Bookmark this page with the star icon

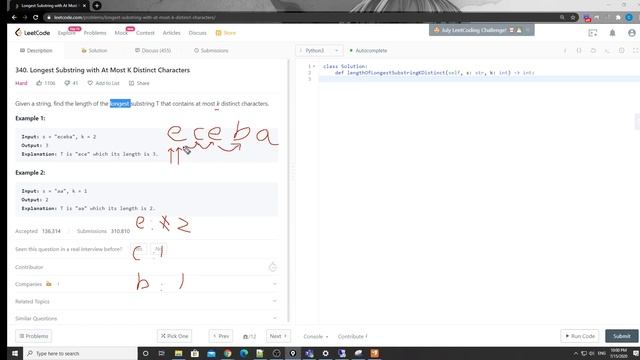coord(573,18)
